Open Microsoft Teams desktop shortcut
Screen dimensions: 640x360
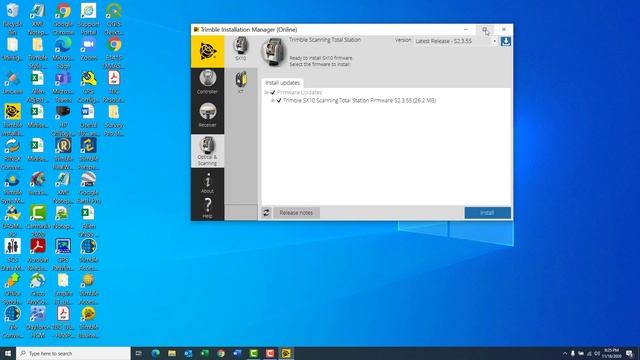63,87
